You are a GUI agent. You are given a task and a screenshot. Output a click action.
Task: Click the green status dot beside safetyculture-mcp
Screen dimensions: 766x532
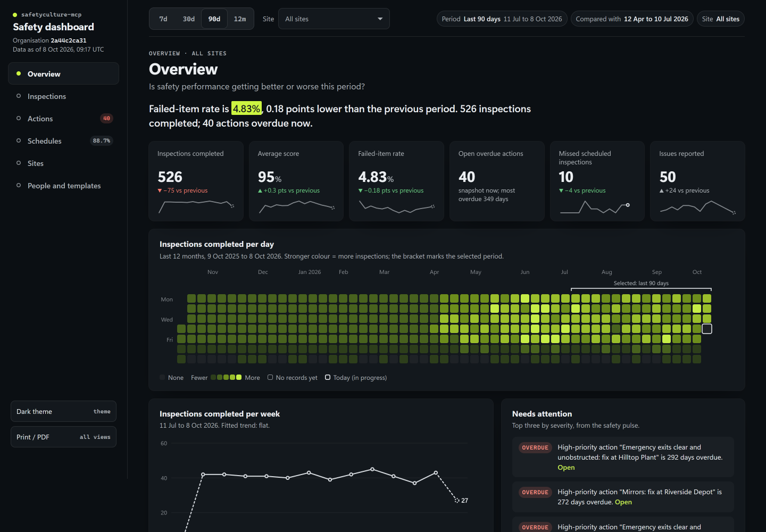[15, 15]
